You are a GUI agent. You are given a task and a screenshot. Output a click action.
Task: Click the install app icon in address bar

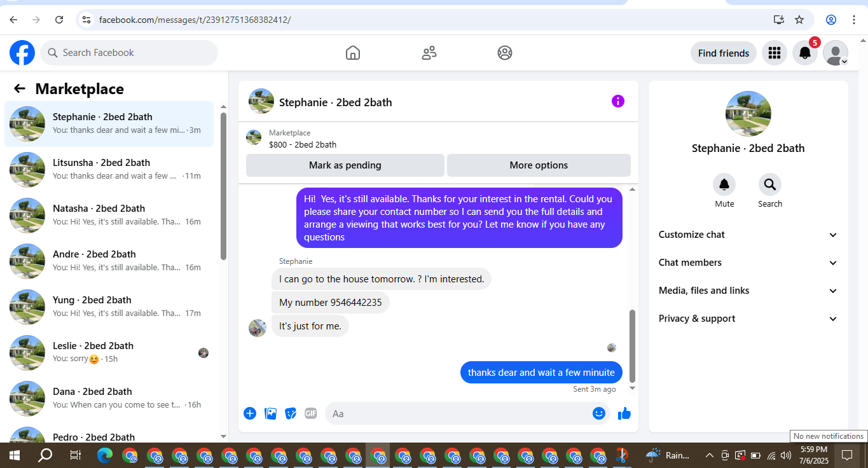point(779,20)
